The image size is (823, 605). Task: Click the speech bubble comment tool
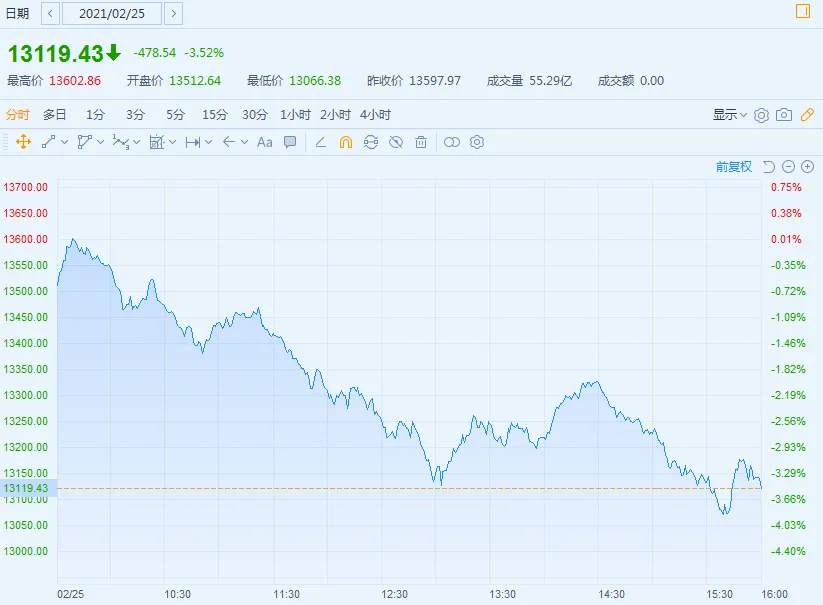coord(290,142)
